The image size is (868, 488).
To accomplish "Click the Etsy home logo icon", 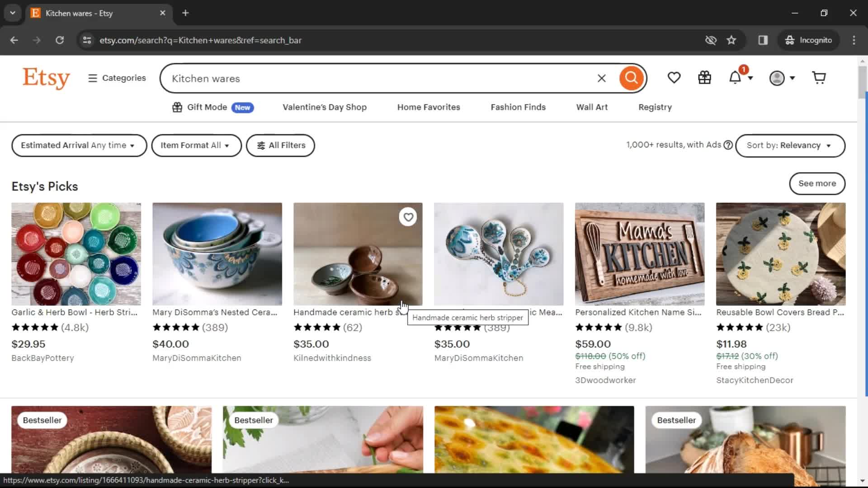I will coord(46,78).
